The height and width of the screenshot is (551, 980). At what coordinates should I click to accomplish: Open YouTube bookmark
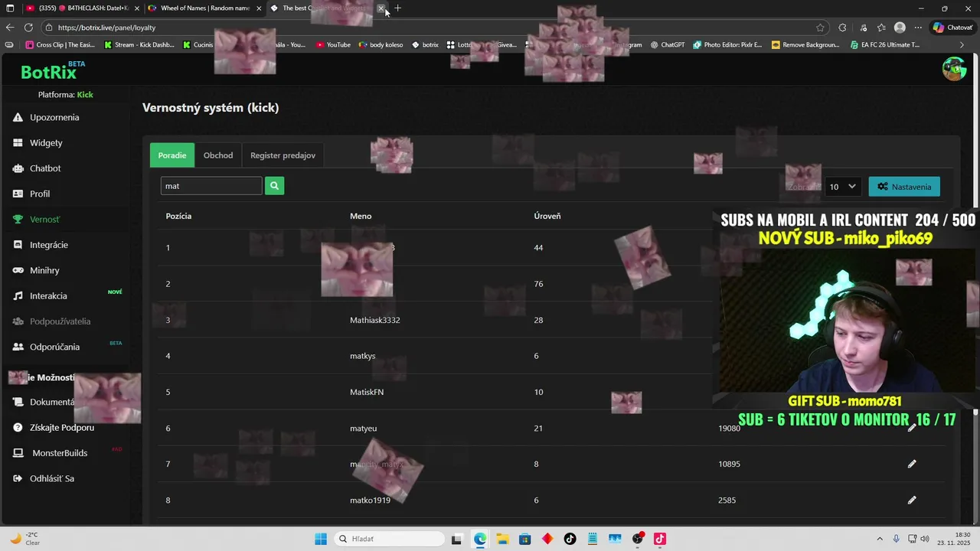pos(333,45)
